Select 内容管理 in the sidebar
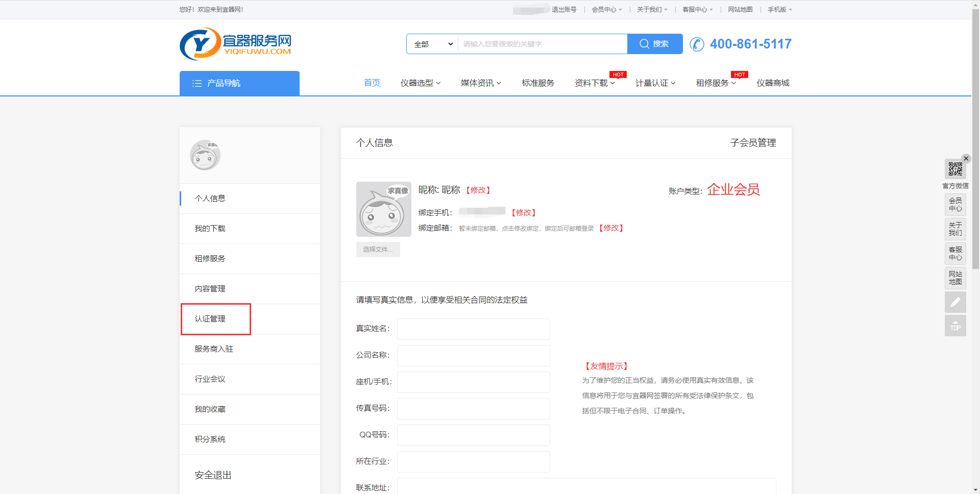Image resolution: width=980 pixels, height=494 pixels. pos(250,289)
